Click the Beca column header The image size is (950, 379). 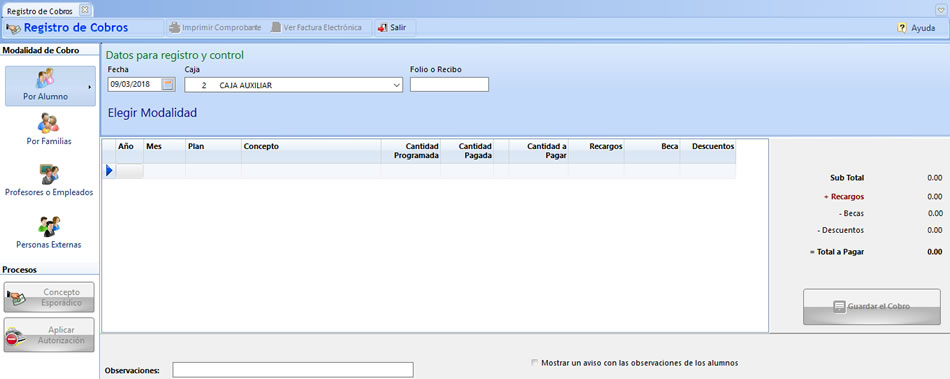652,151
